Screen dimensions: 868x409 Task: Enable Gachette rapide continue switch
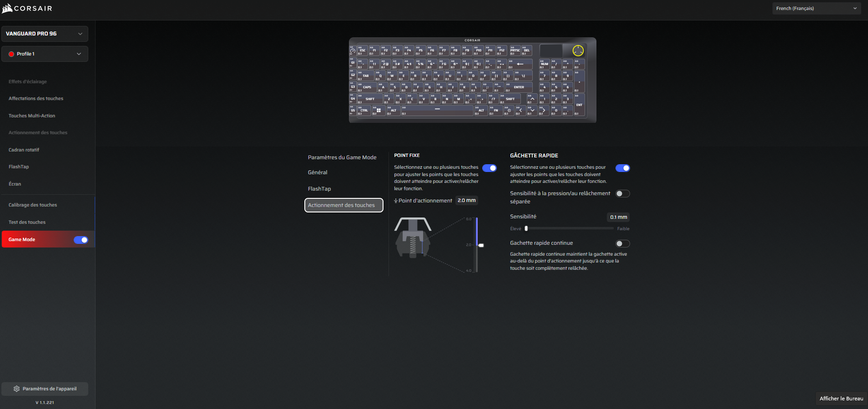click(622, 244)
